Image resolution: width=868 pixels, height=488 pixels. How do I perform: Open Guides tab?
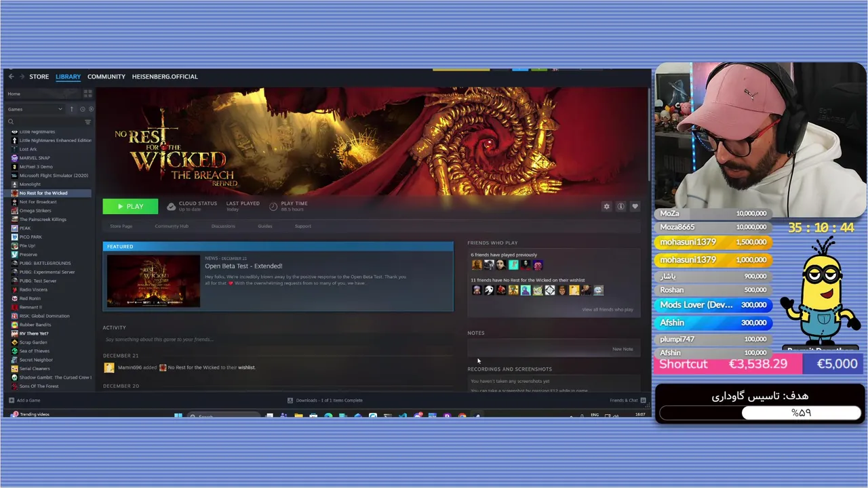click(x=265, y=226)
